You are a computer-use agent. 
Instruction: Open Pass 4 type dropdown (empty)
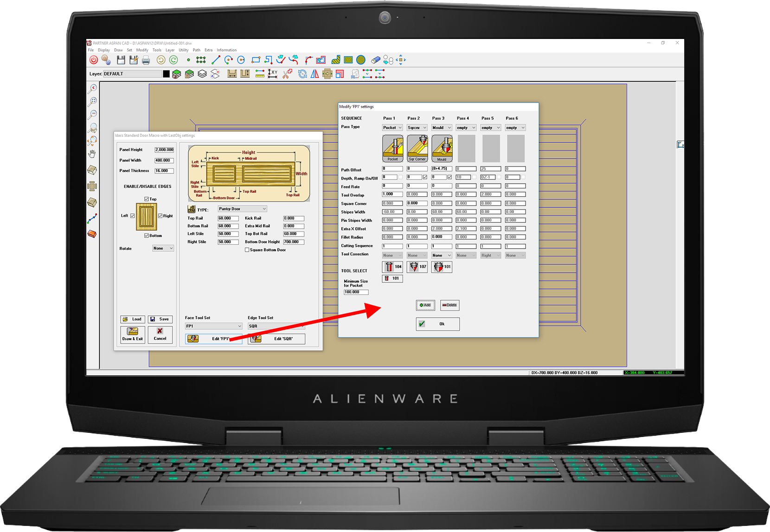(x=466, y=128)
